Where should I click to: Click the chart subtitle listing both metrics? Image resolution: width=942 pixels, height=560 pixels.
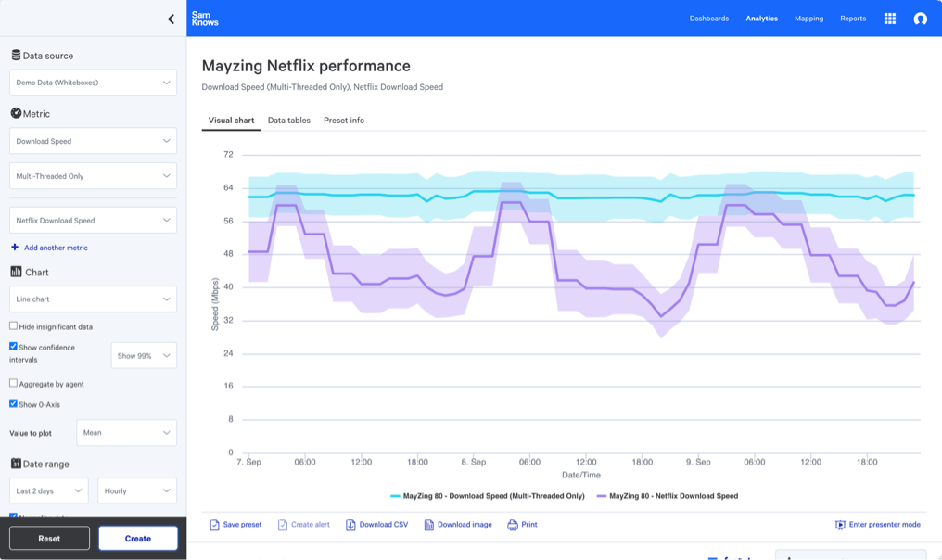click(322, 87)
